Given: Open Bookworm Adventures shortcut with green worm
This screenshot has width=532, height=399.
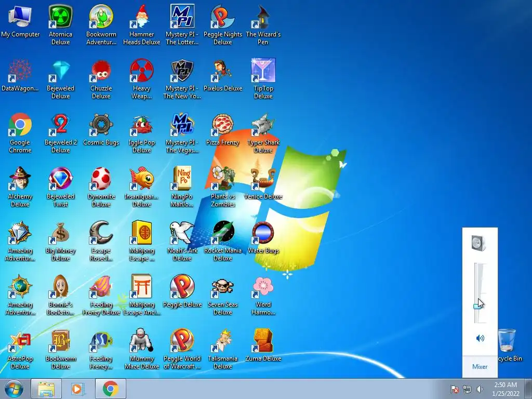Looking at the screenshot, I should pyautogui.click(x=101, y=25).
